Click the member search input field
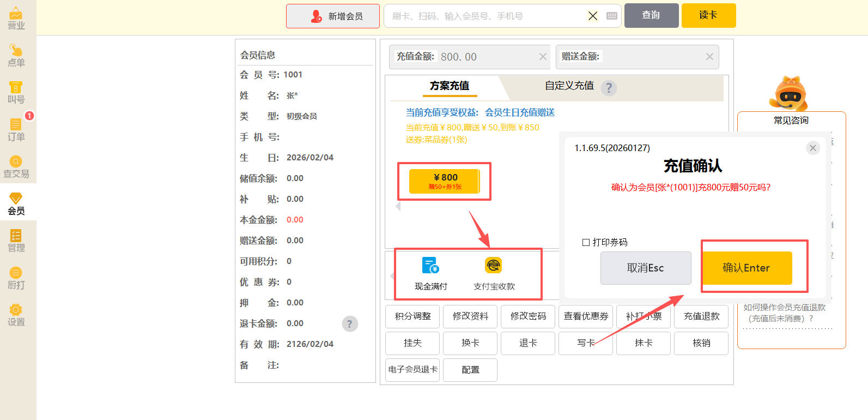Viewport: 868px width, 420px height. coord(485,16)
